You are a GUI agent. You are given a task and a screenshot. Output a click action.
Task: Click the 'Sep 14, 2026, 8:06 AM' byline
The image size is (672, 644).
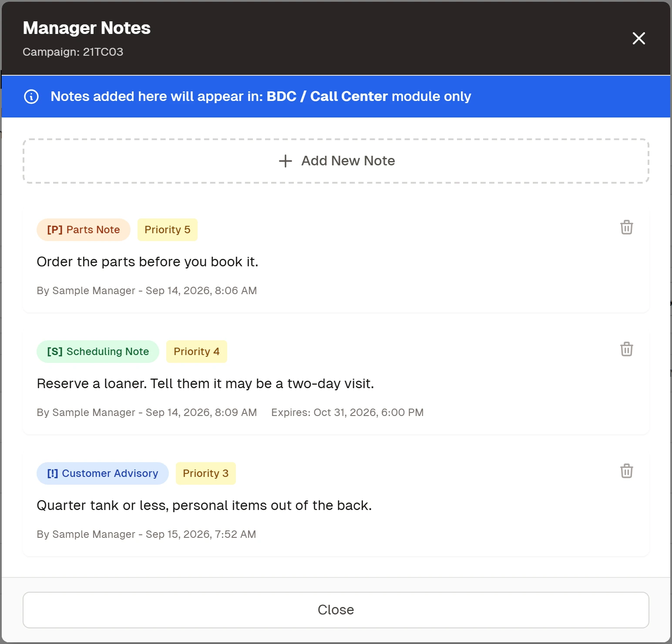click(x=147, y=291)
